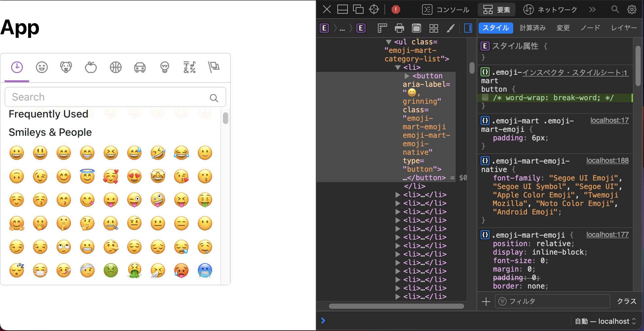644x331 pixels.
Task: Click the クラス button in styles panel
Action: (x=627, y=301)
